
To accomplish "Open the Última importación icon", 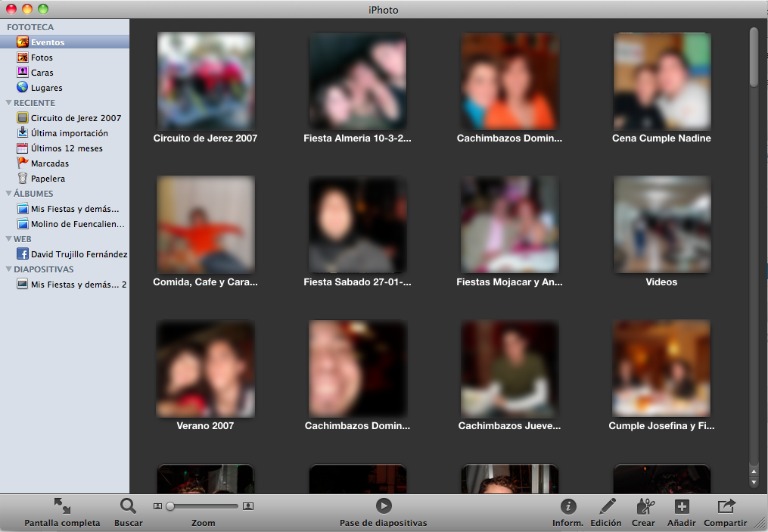I will tap(23, 132).
